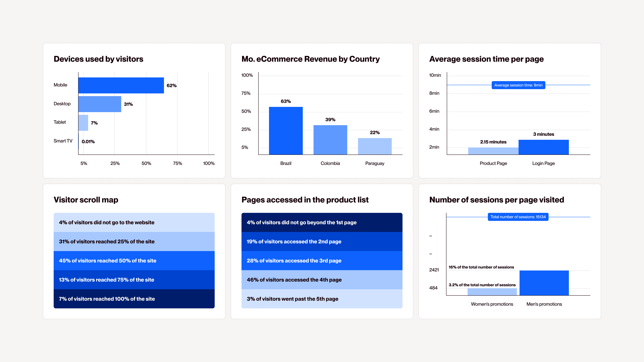Select the Login Page 3 minutes bar
Viewport: 644px width, 362px height.
544,147
